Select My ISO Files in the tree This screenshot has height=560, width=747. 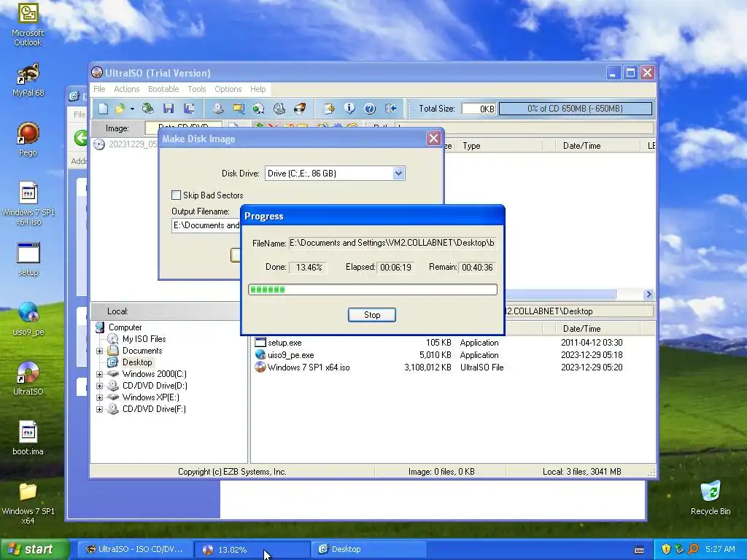pyautogui.click(x=144, y=339)
